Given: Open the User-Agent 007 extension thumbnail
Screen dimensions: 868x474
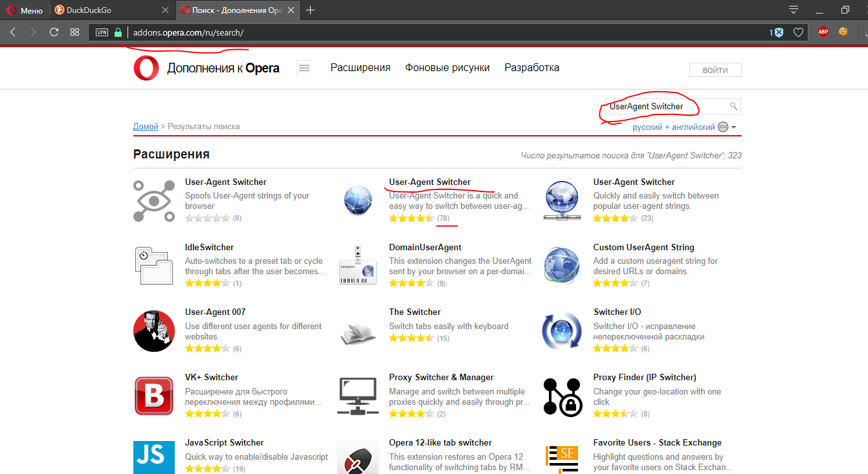Looking at the screenshot, I should coord(154,331).
